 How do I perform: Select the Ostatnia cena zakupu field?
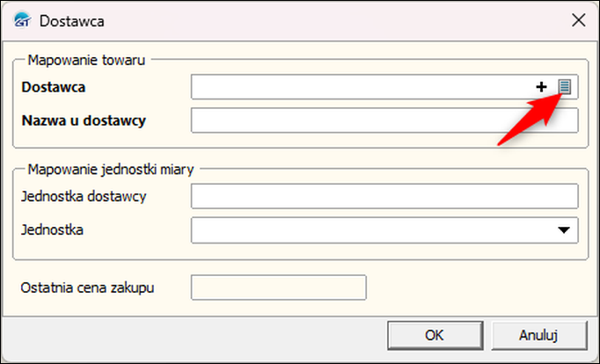278,288
